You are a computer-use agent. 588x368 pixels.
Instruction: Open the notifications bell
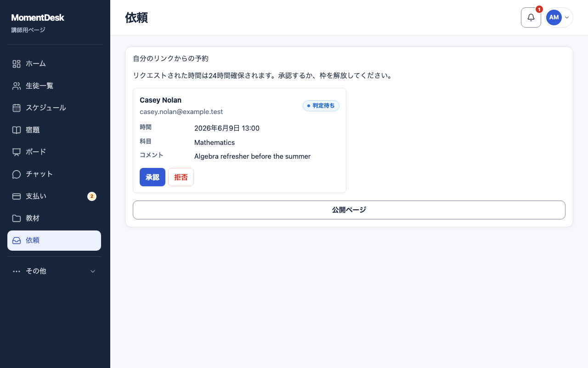(531, 17)
